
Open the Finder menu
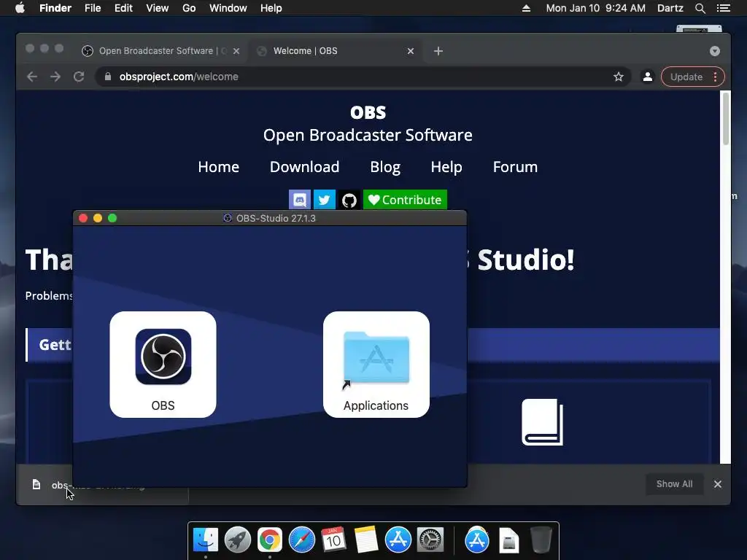(x=55, y=8)
